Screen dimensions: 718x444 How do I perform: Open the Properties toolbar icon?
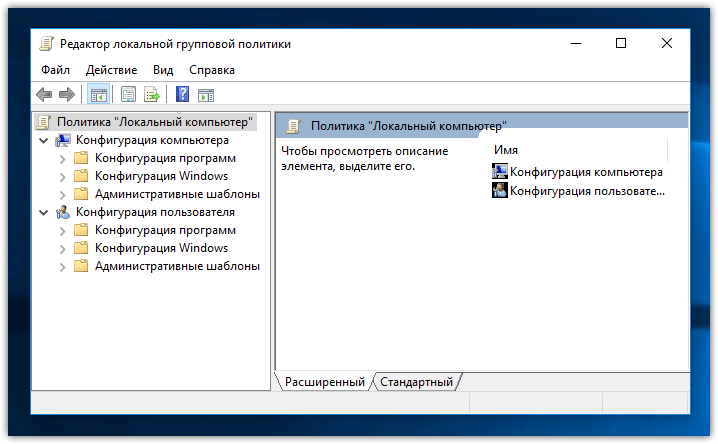tap(129, 95)
